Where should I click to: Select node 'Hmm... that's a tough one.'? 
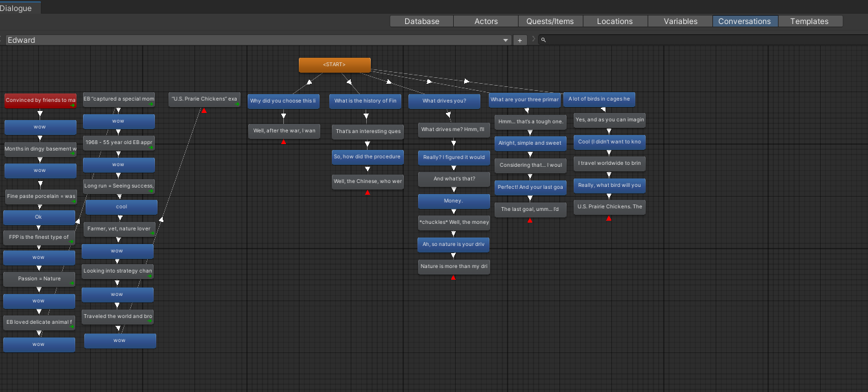(531, 122)
